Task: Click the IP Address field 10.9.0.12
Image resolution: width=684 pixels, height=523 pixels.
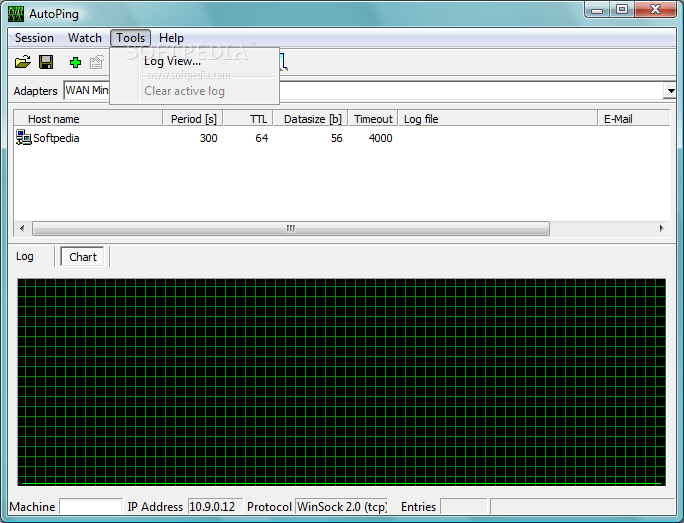Action: point(215,506)
